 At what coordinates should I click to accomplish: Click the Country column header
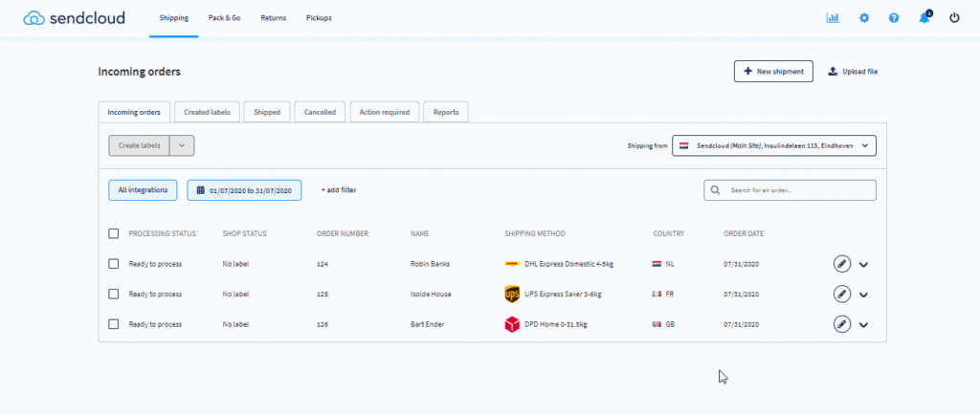[669, 233]
